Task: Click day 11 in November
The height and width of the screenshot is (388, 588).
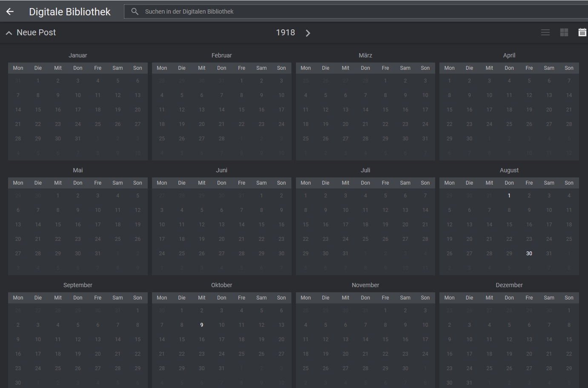Action: [306, 339]
